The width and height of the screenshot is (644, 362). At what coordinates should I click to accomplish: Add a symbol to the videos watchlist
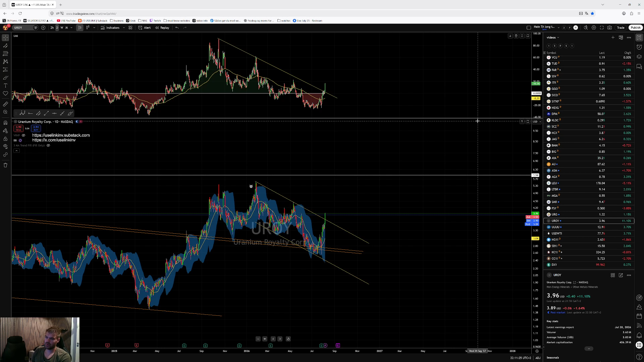tap(613, 38)
